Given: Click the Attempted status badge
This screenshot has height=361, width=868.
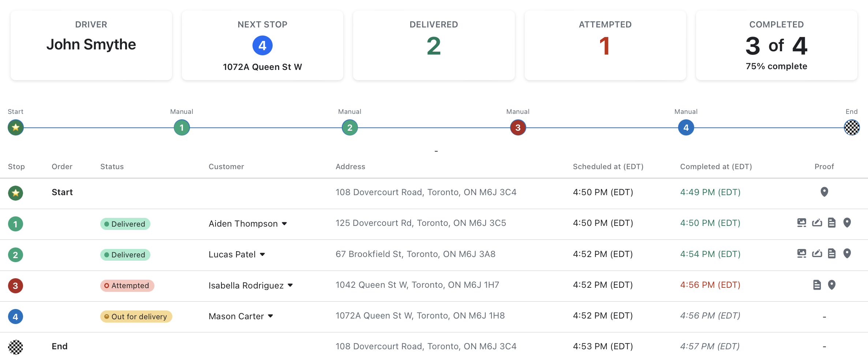Looking at the screenshot, I should click(127, 286).
